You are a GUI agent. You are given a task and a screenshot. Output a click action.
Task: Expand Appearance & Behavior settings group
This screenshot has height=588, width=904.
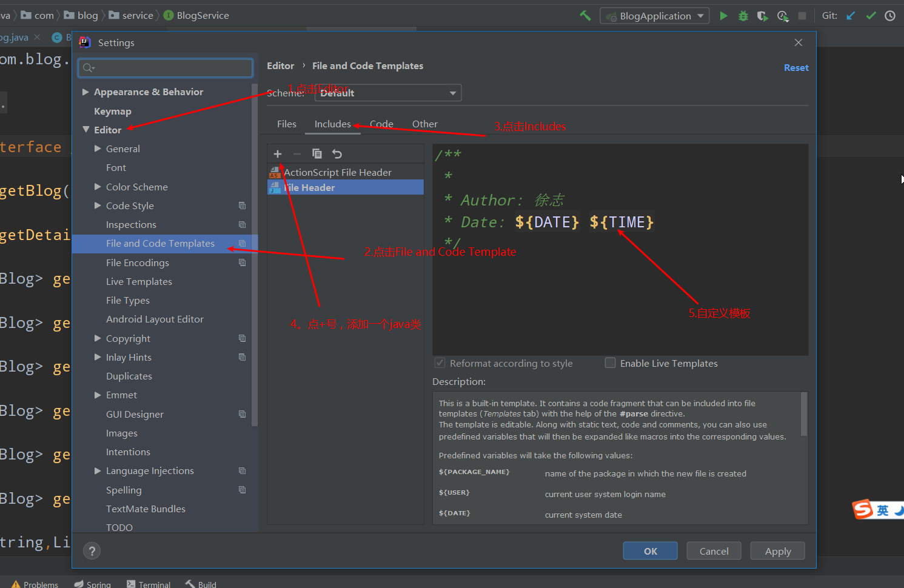tap(85, 92)
